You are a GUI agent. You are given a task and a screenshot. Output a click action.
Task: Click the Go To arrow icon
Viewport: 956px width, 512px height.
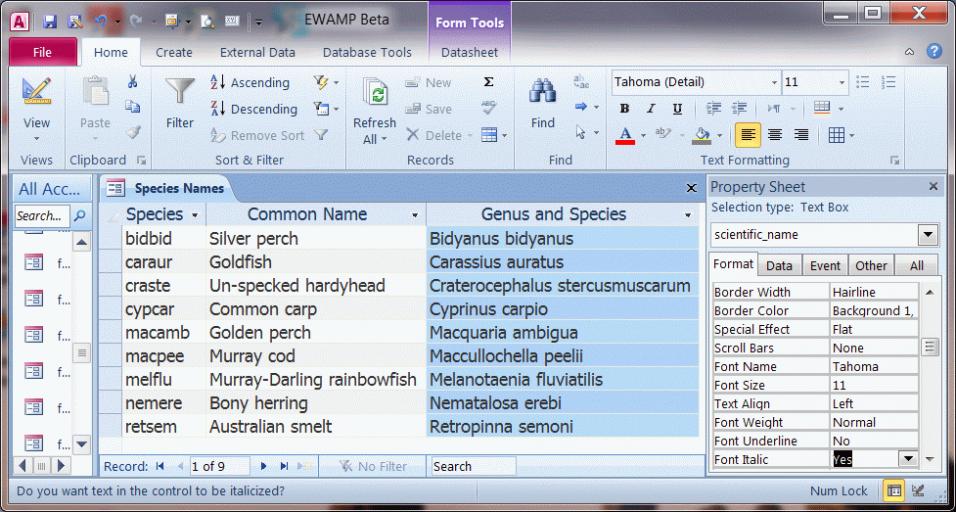tap(580, 107)
